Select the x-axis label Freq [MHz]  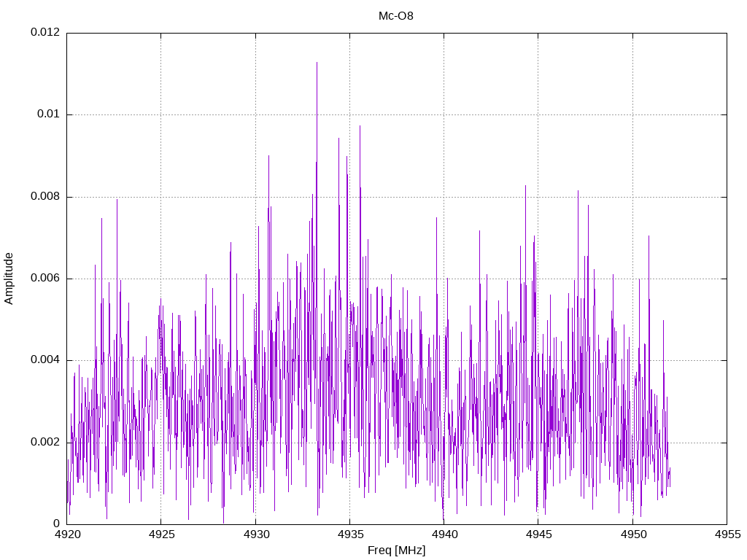tap(396, 550)
